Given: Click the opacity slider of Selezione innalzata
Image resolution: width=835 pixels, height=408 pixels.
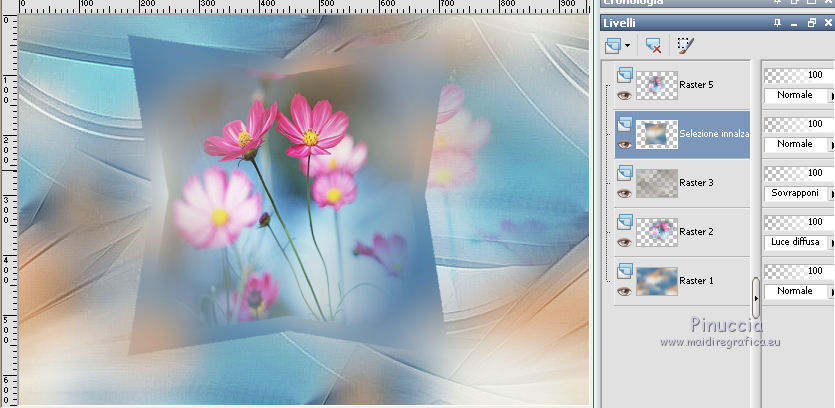Looking at the screenshot, I should [799, 124].
